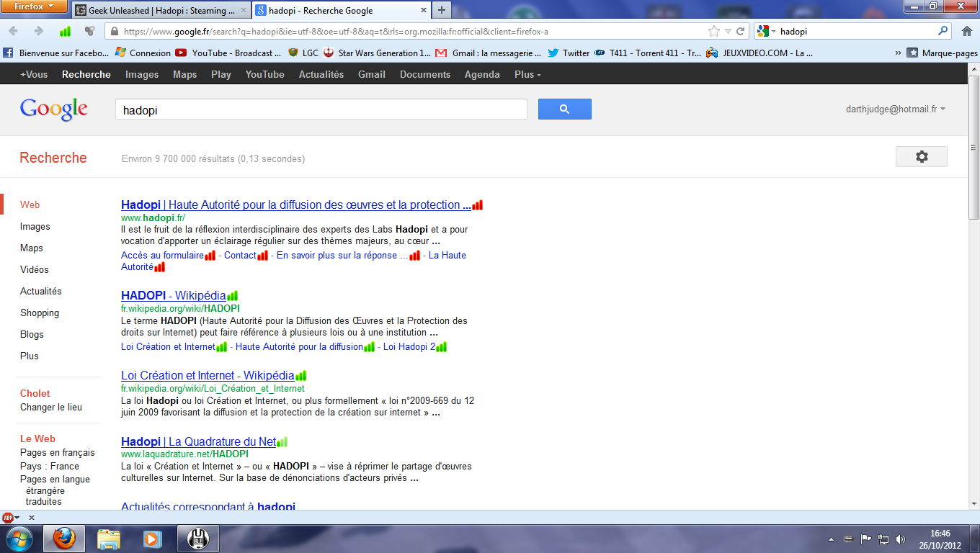
Task: Open Facebook bookmark Bienvenue sur Facebo...
Action: 57,53
